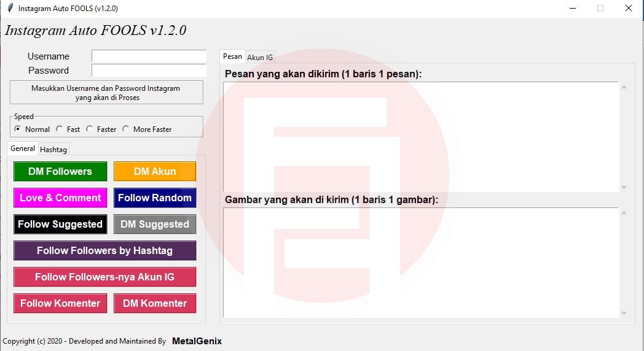Minimize the Instagram Auto FOOLS window

pos(573,8)
